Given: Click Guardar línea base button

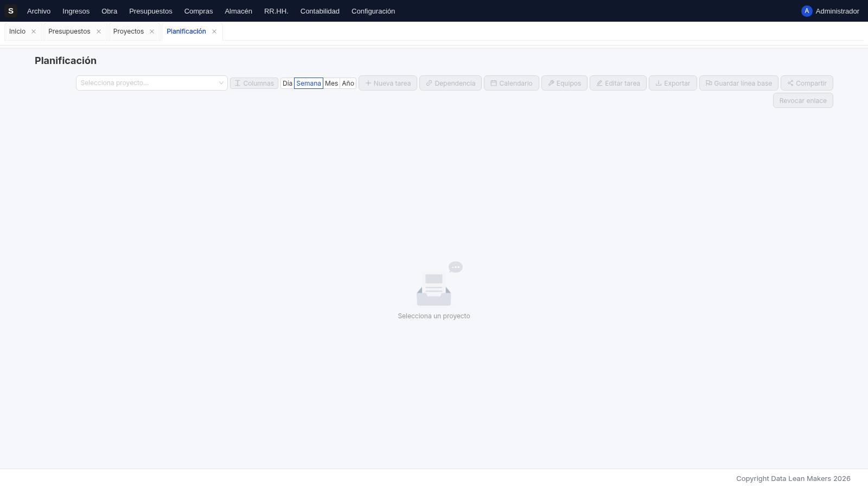Looking at the screenshot, I should click(739, 83).
